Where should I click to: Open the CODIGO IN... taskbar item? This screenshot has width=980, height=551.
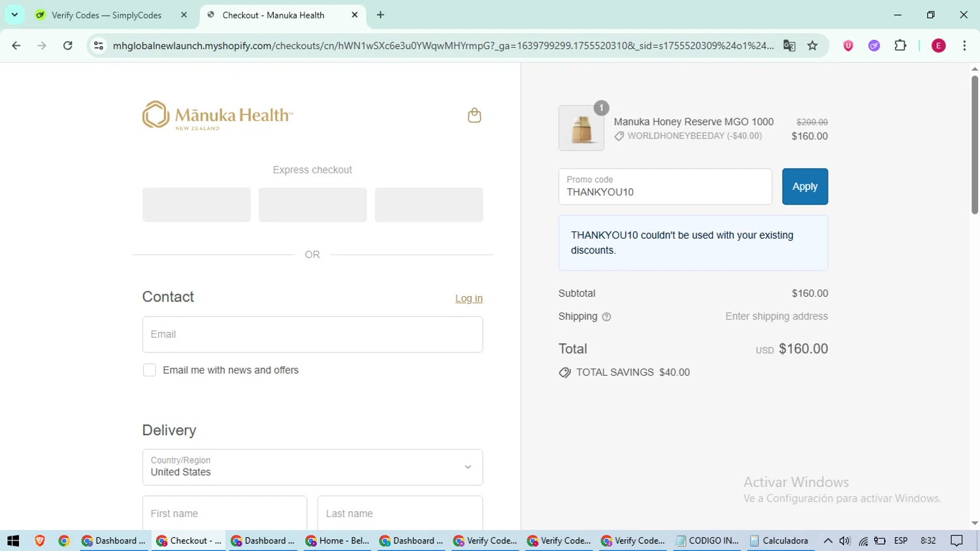coord(707,541)
